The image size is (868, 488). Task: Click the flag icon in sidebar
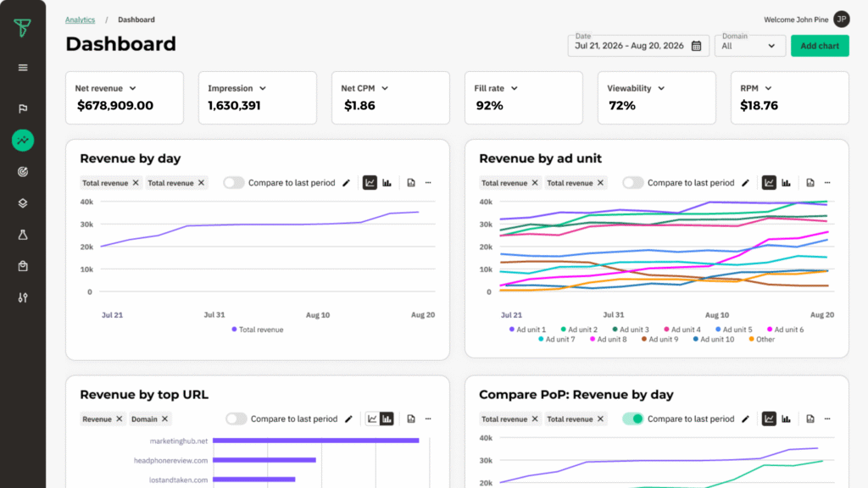pos(23,108)
